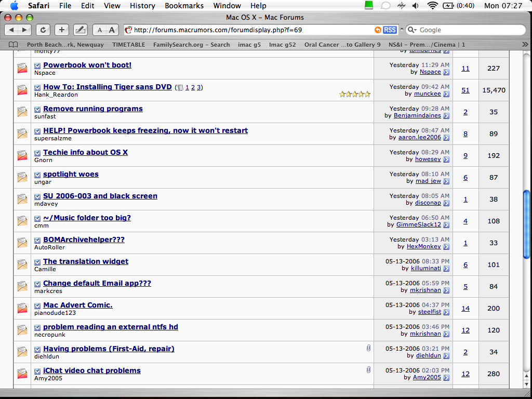Click the blue vertical scrollbar thumb
The height and width of the screenshot is (399, 532).
(x=527, y=224)
